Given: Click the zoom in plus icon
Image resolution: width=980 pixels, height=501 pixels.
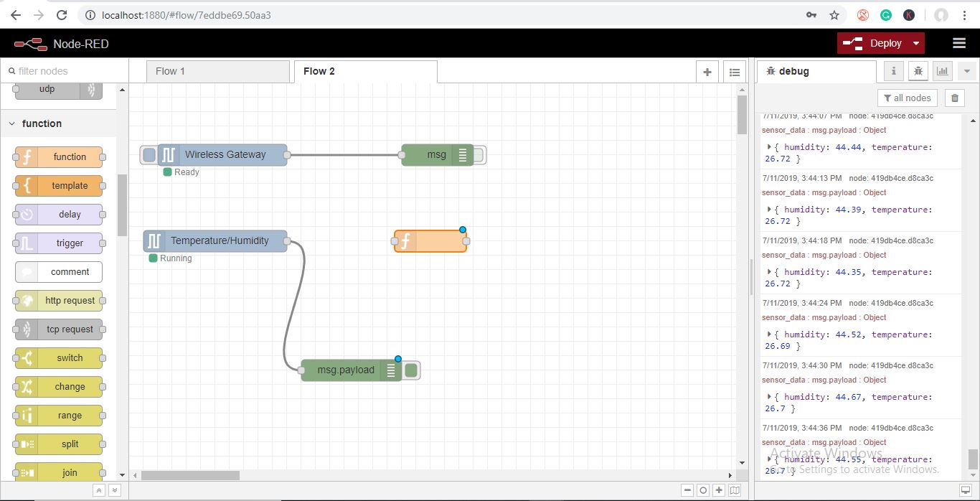Looking at the screenshot, I should click(719, 490).
